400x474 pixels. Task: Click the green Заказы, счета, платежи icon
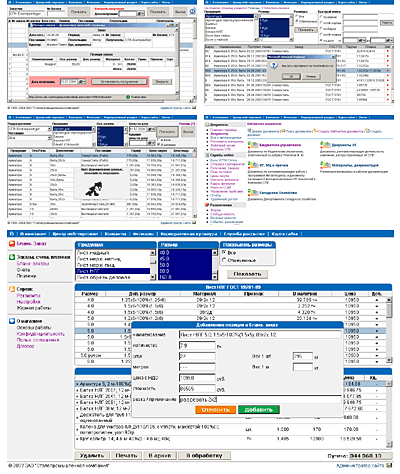tap(12, 257)
